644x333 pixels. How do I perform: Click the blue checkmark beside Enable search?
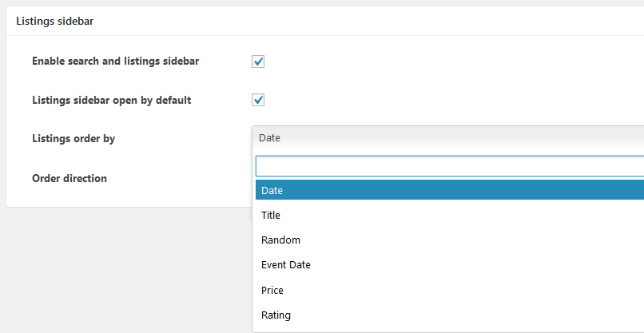[258, 61]
